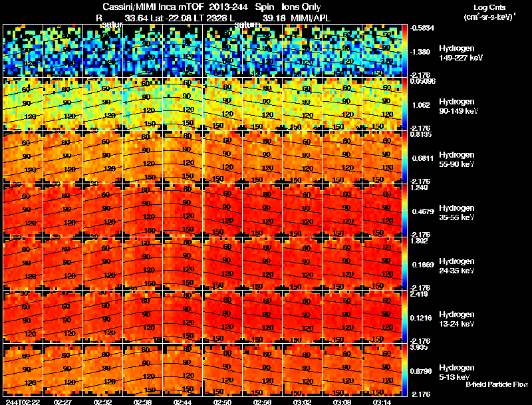Image resolution: width=532 pixels, height=405 pixels.
Task: Click the 02:50 panel in the 35-55 keV row
Action: tap(223, 211)
